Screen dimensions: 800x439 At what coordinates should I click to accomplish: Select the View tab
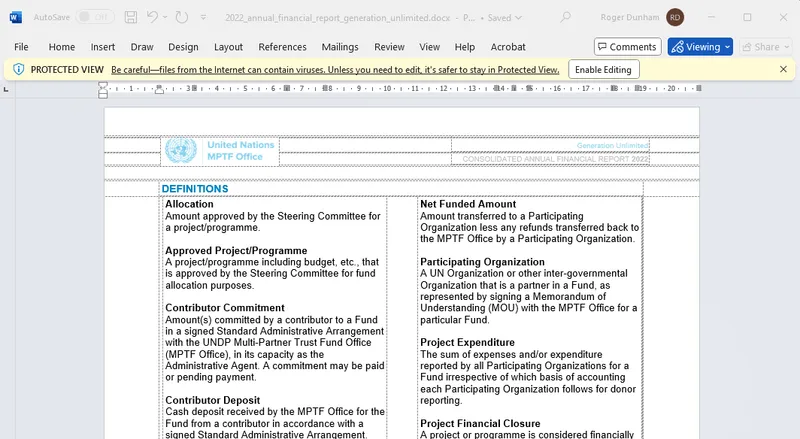point(430,47)
